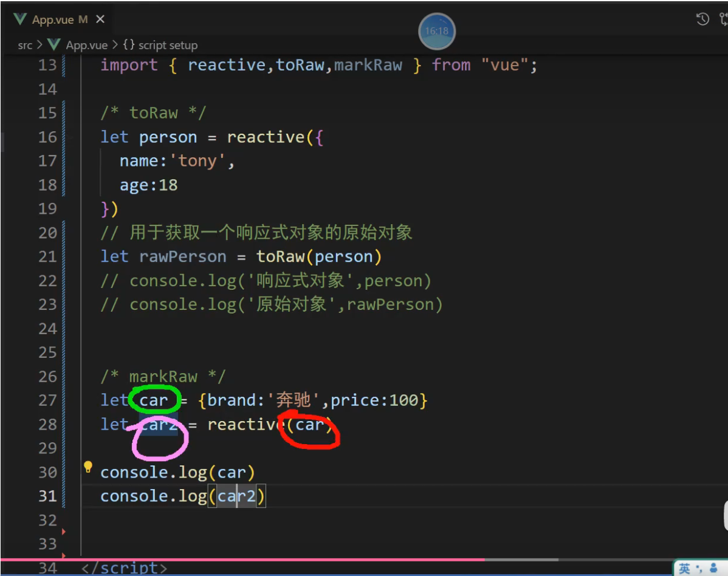Viewport: 728px width, 576px height.
Task: Click line number 13 in the gutter
Action: (47, 65)
